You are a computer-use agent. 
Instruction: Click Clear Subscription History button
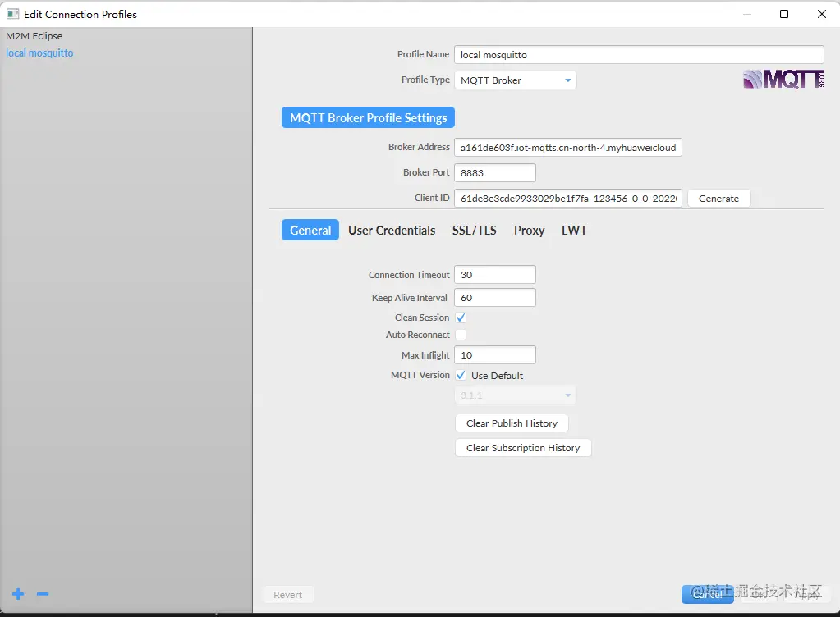click(523, 448)
